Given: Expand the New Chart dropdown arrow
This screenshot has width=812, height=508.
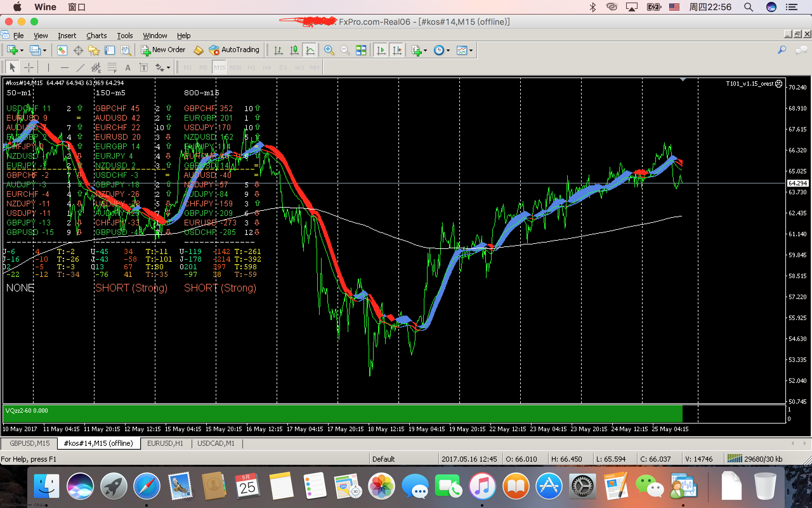Looking at the screenshot, I should click(x=22, y=50).
